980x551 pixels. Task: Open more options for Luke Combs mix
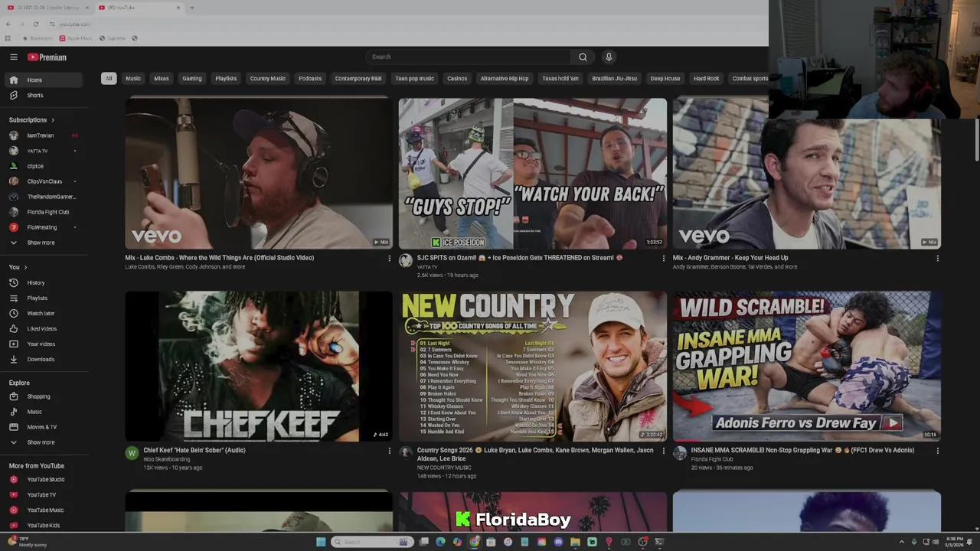389,259
